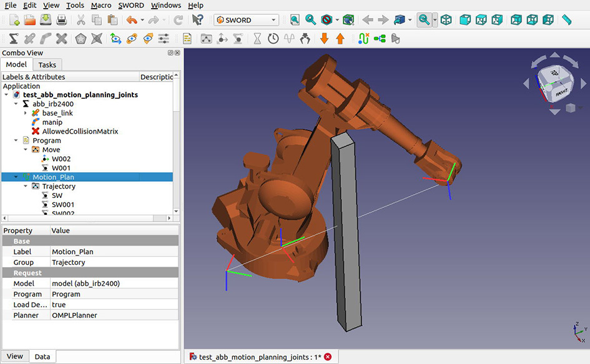Select the W002 waypoint in the tree
Screen dimensions: 590x364
click(62, 159)
